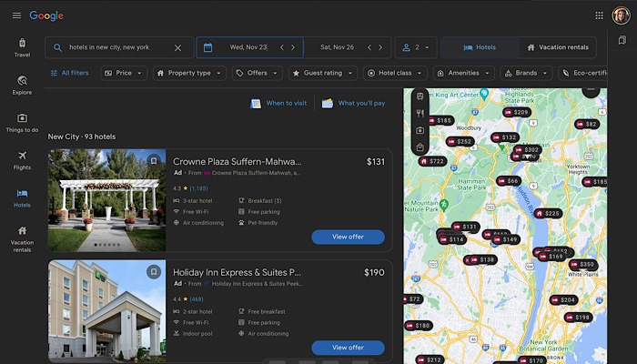Select the $138 map price marker

(x=482, y=259)
